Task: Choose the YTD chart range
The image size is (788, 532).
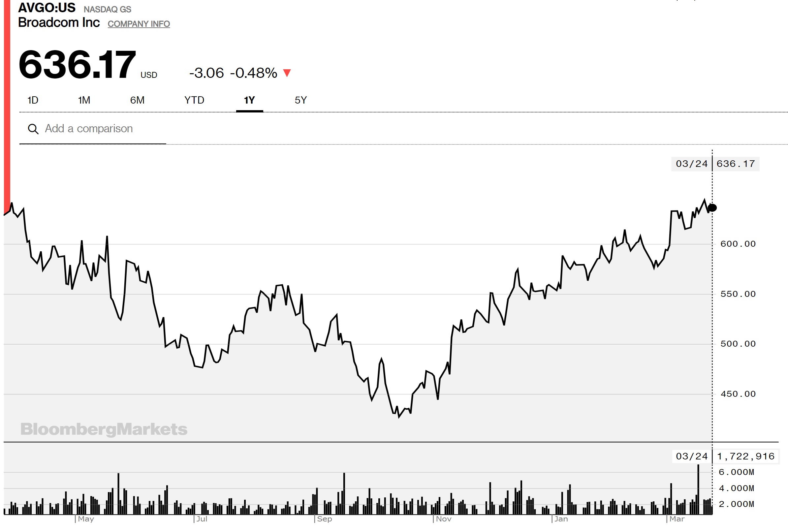Action: (194, 100)
